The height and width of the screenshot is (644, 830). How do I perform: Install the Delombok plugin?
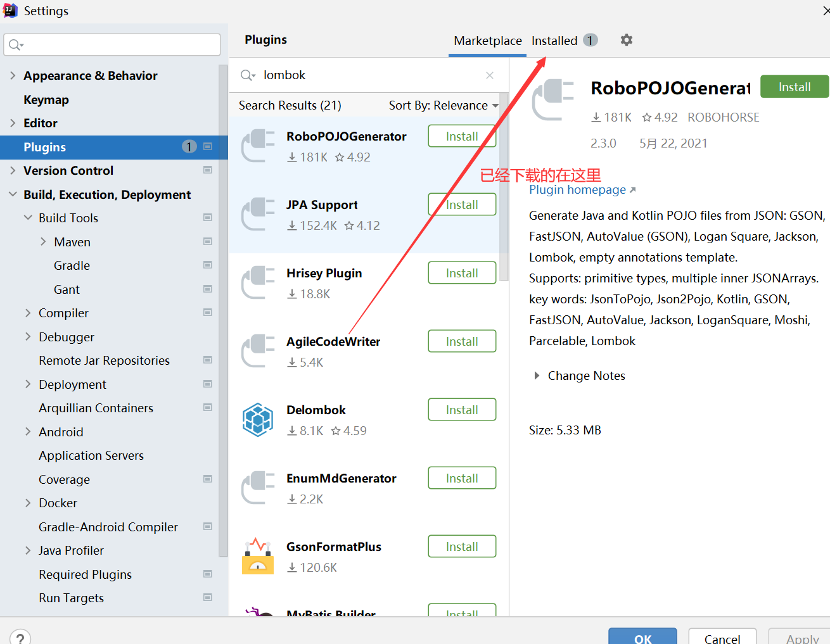point(462,410)
